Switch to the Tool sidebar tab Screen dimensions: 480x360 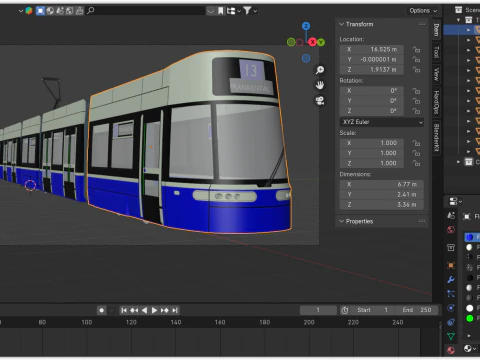tap(436, 52)
